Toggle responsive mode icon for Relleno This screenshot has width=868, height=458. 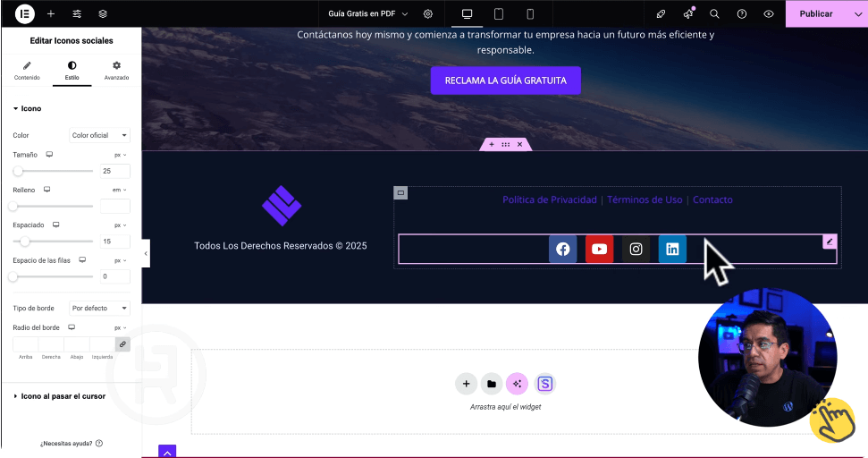47,190
